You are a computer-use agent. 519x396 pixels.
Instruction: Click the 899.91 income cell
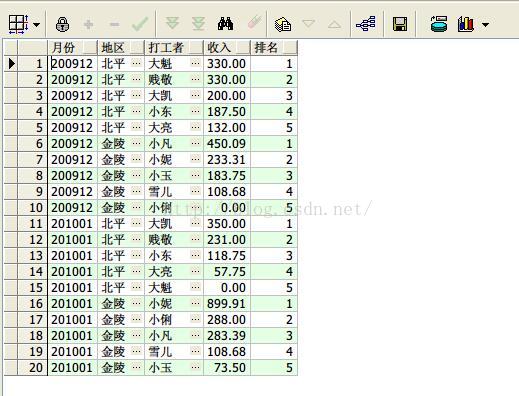[x=227, y=304]
